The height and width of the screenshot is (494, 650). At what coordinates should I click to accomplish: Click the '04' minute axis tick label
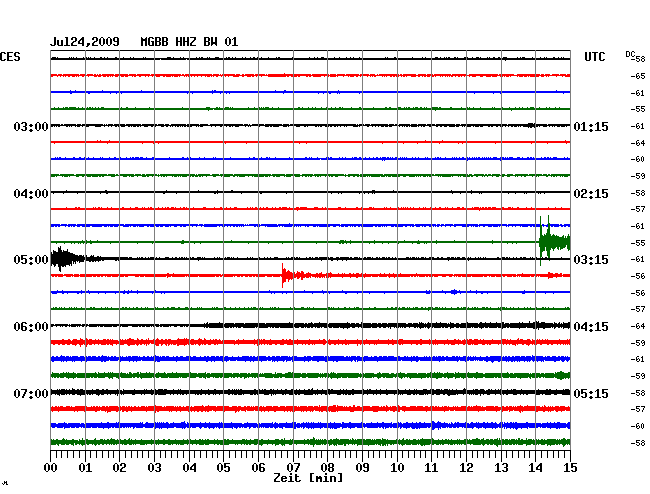click(189, 468)
